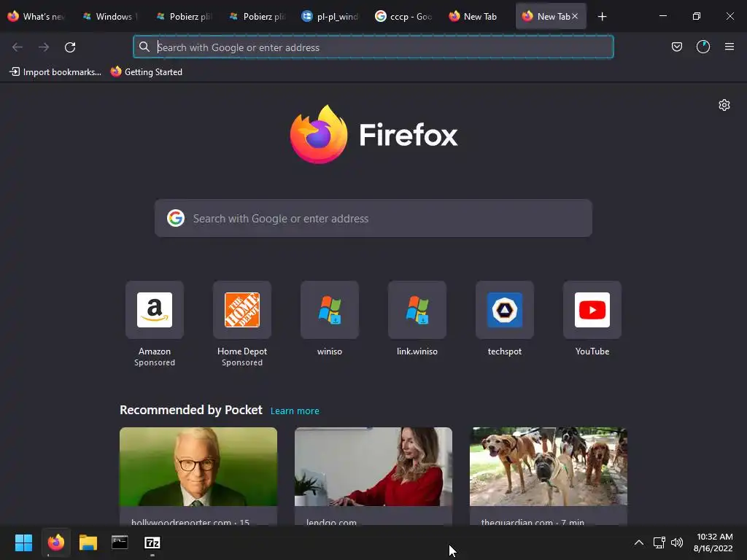Reload the current page
The width and height of the screenshot is (747, 560).
click(70, 47)
